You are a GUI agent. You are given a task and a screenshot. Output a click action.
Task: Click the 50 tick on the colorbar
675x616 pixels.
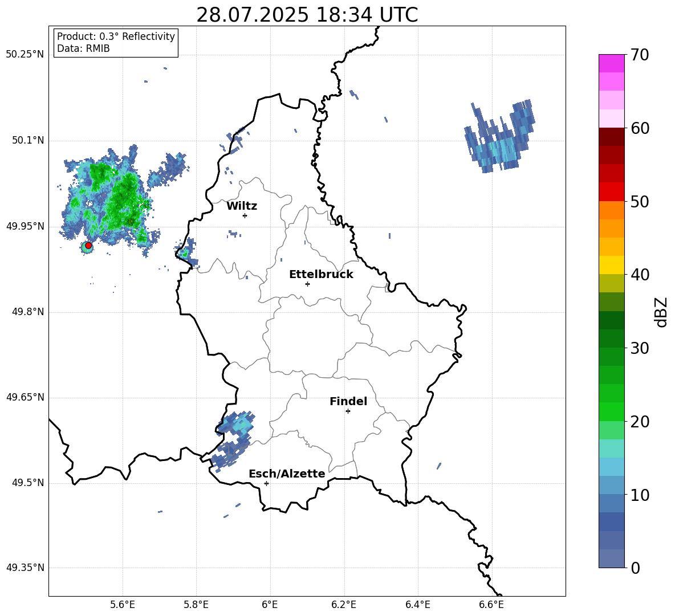pos(640,202)
